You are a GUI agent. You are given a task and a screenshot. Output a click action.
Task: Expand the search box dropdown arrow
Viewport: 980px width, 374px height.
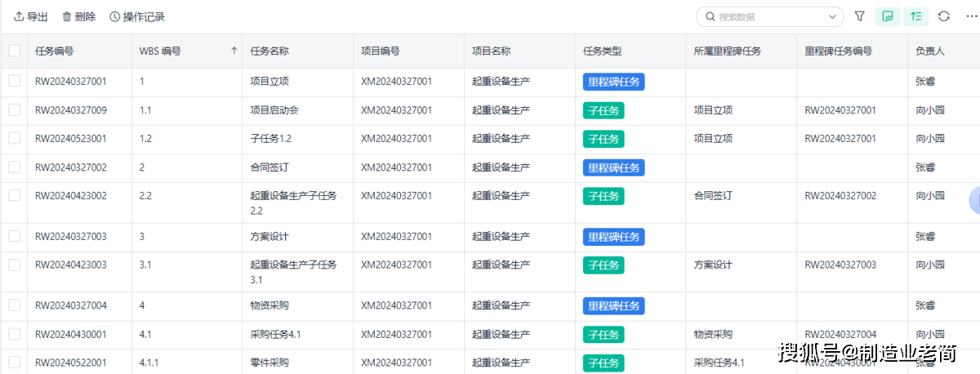pyautogui.click(x=832, y=16)
